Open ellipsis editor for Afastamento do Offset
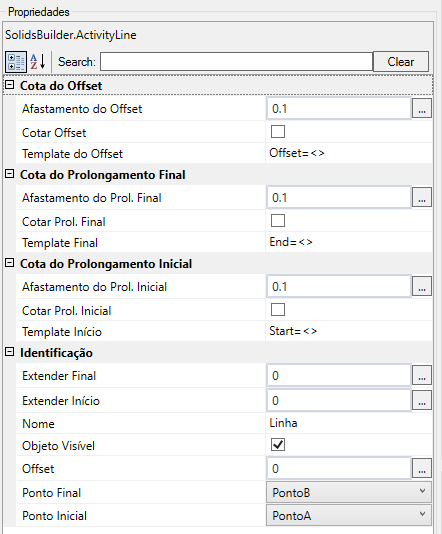 pyautogui.click(x=422, y=108)
